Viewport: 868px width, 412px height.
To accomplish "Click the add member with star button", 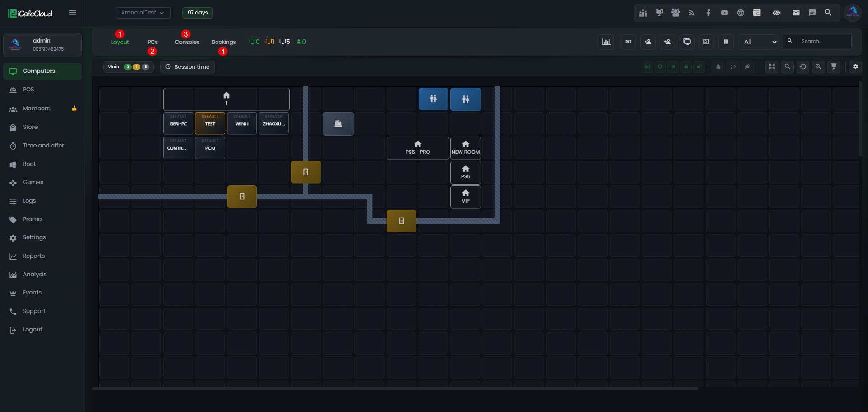I will (648, 42).
